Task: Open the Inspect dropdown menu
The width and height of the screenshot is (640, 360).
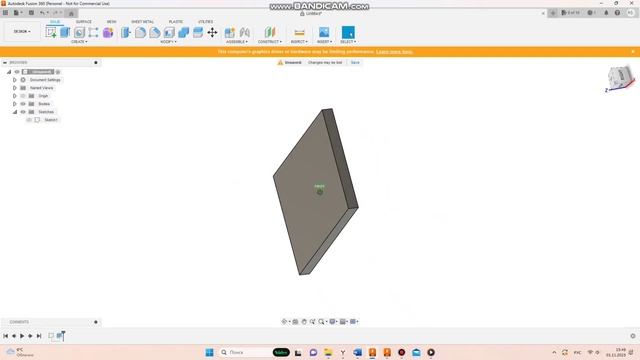Action: click(299, 42)
